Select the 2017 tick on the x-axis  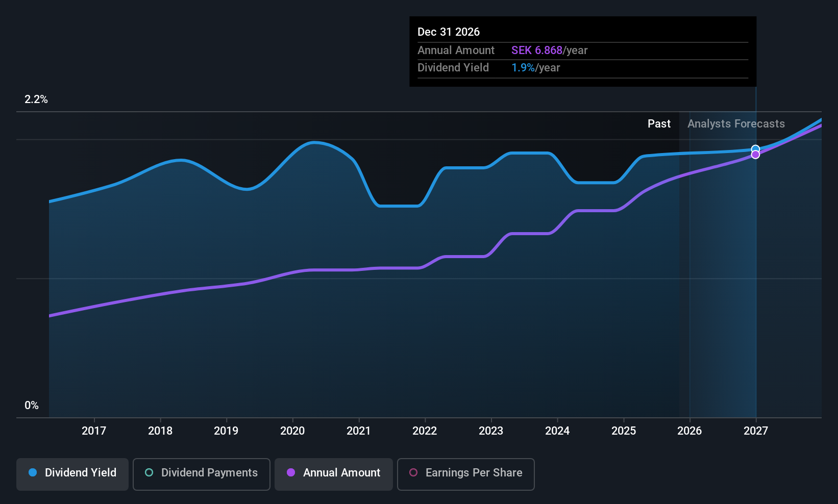click(94, 431)
